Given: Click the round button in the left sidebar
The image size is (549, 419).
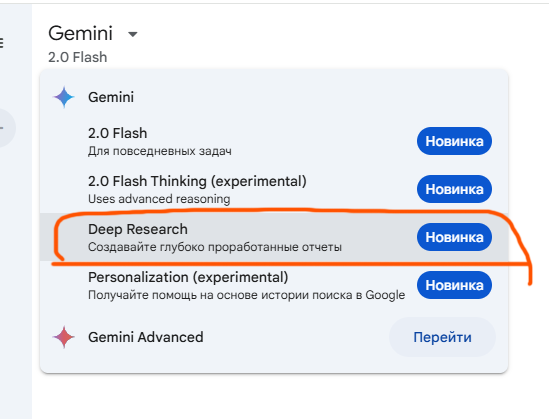Looking at the screenshot, I should tap(5, 128).
